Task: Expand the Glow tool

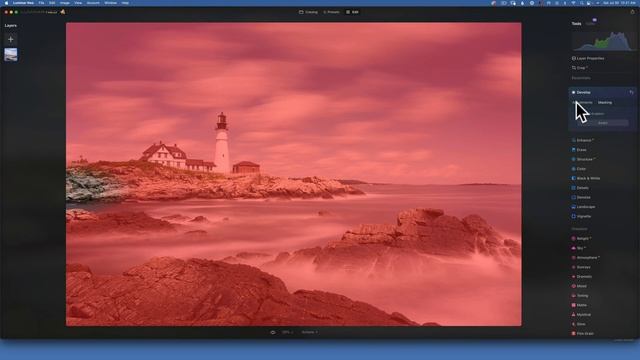Action: coord(579,324)
